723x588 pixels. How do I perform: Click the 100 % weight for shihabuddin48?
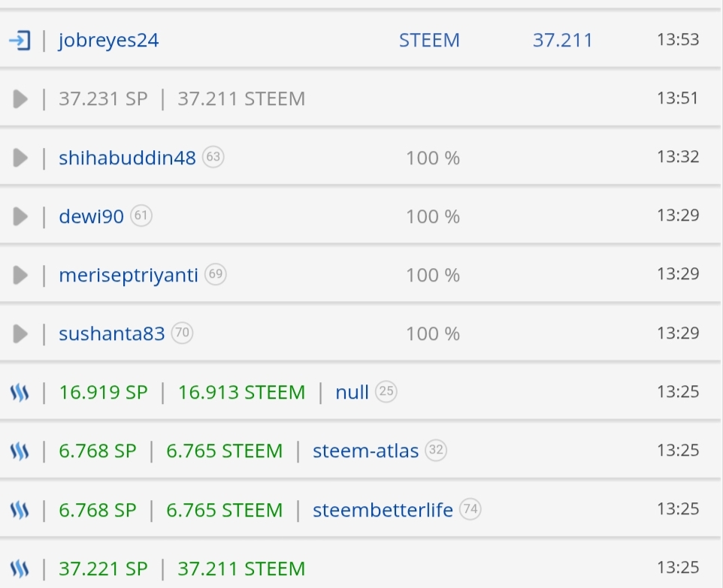[433, 158]
